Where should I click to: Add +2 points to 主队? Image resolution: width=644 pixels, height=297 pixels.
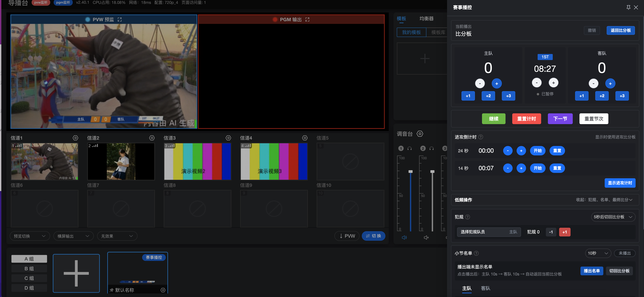point(488,96)
